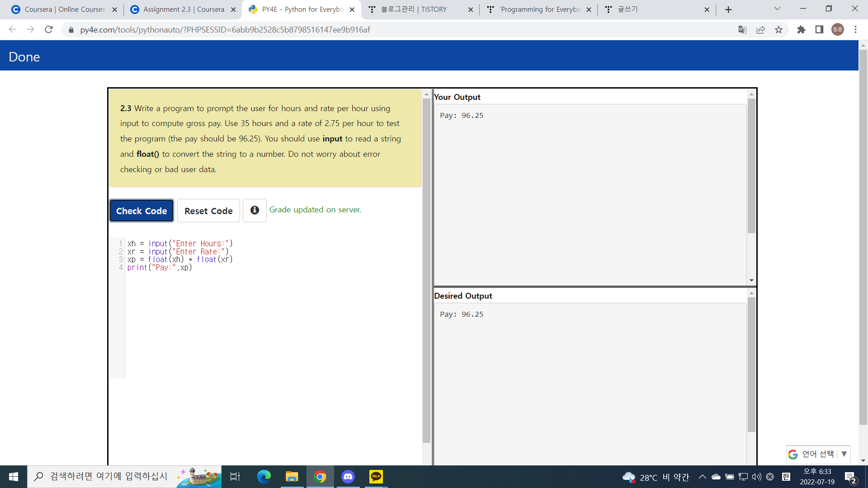Switch to the TISTORY blog management tab
This screenshot has width=868, height=488.
click(413, 9)
